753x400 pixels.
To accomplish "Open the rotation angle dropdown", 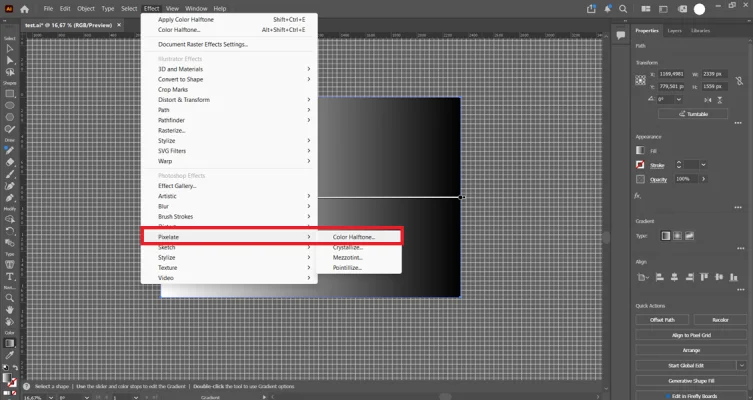I will (679, 99).
